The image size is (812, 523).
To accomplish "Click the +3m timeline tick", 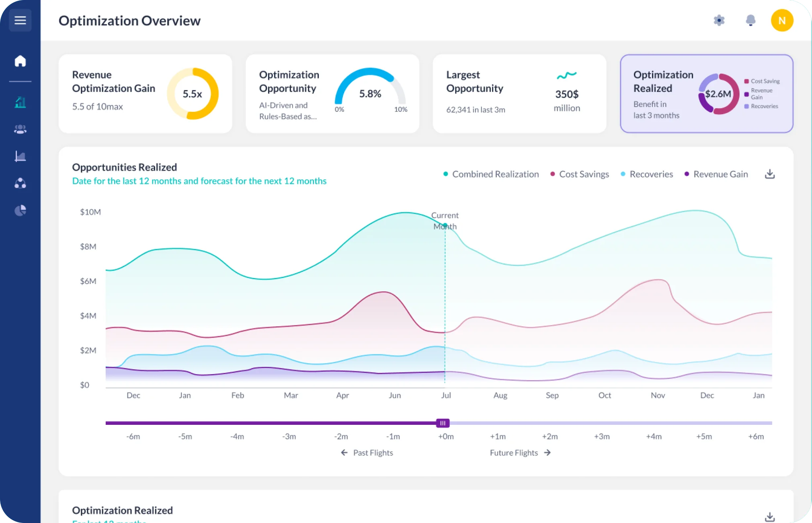I will pyautogui.click(x=602, y=437).
